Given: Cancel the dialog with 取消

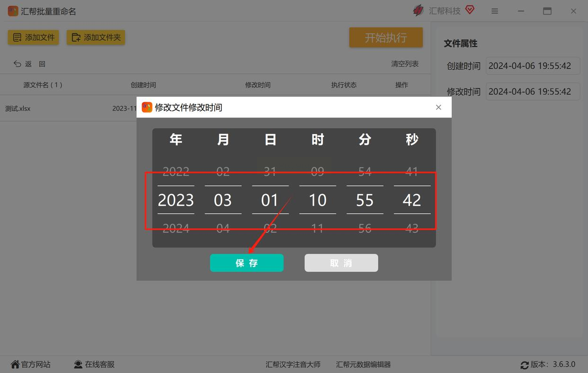Looking at the screenshot, I should pyautogui.click(x=341, y=263).
